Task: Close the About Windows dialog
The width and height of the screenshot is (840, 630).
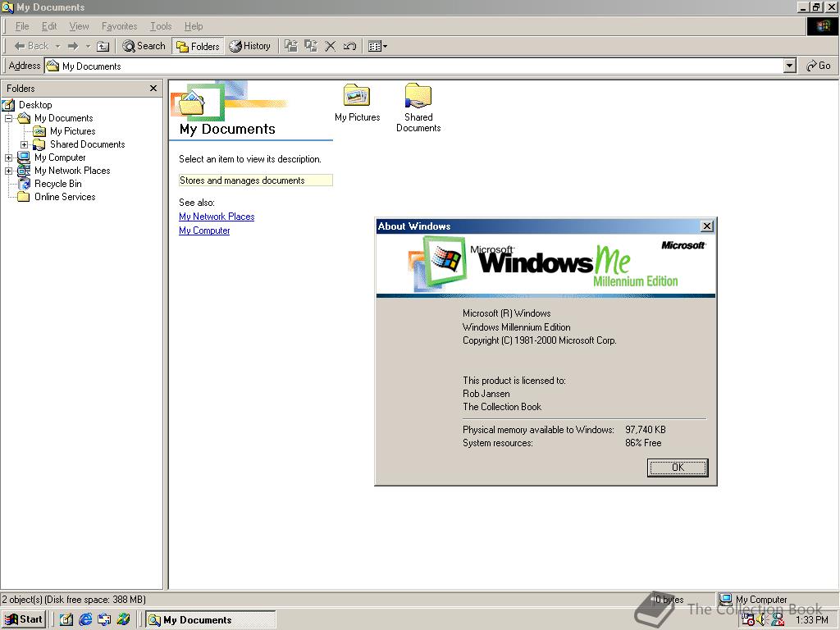Action: pos(707,226)
